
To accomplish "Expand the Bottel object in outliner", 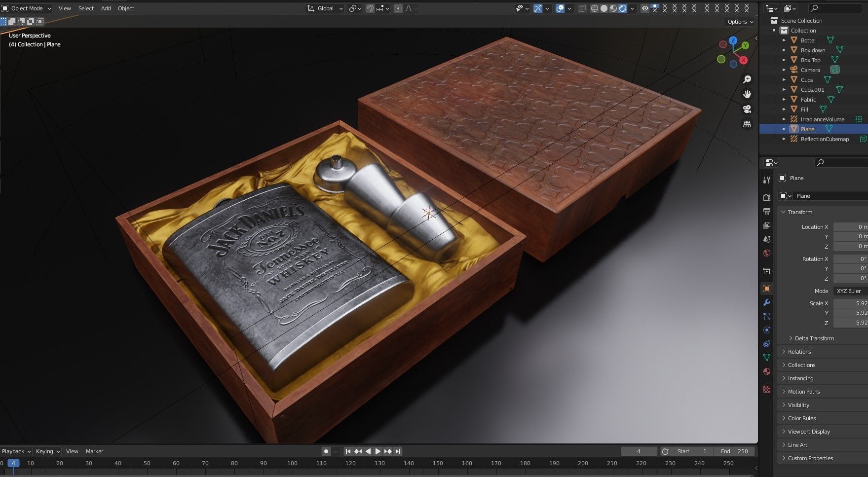I will pos(784,40).
